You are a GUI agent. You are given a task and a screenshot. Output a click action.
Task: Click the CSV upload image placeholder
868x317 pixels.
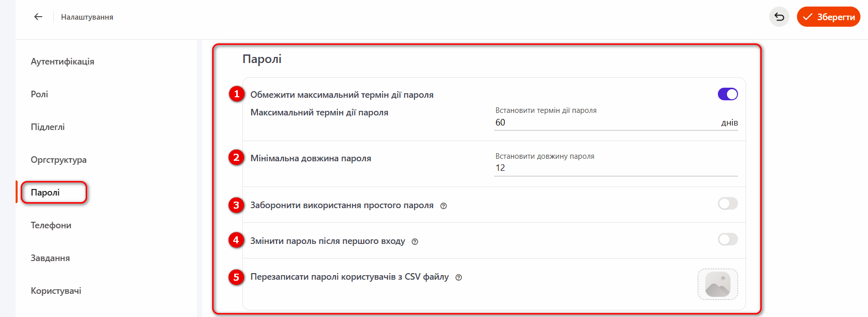(x=717, y=284)
